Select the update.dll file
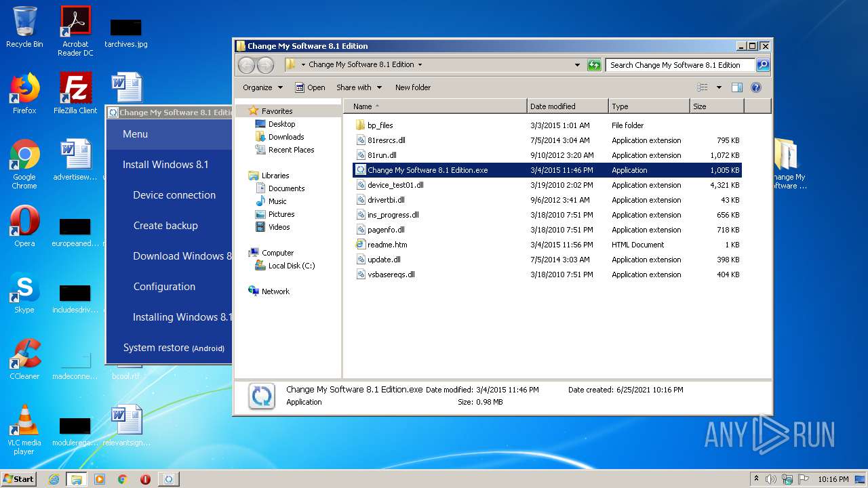868x488 pixels. click(547, 260)
